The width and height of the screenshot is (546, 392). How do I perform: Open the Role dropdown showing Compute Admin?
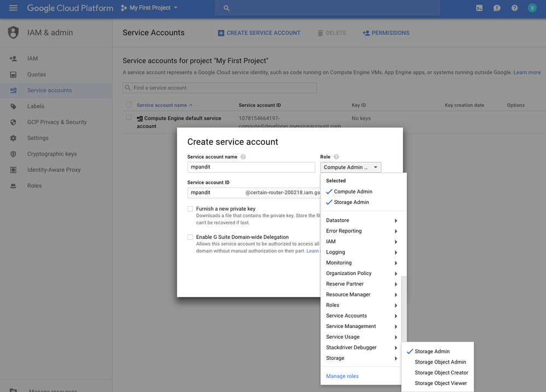tap(350, 167)
